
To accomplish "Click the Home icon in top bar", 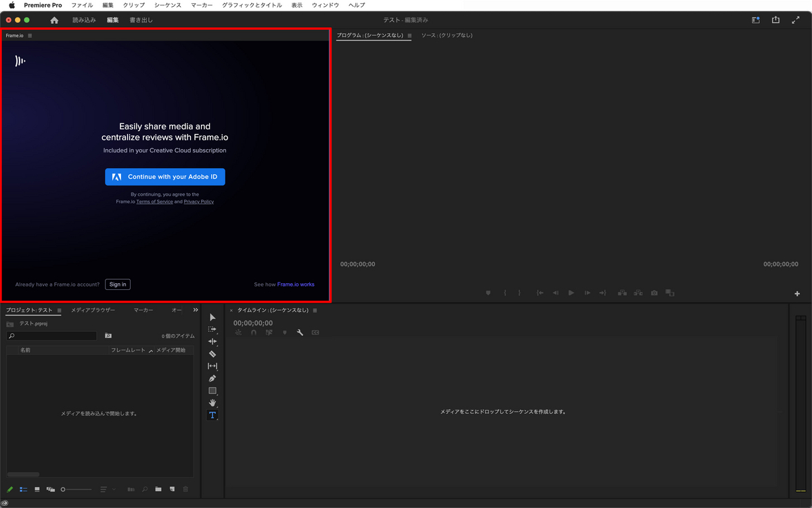I will [x=54, y=20].
